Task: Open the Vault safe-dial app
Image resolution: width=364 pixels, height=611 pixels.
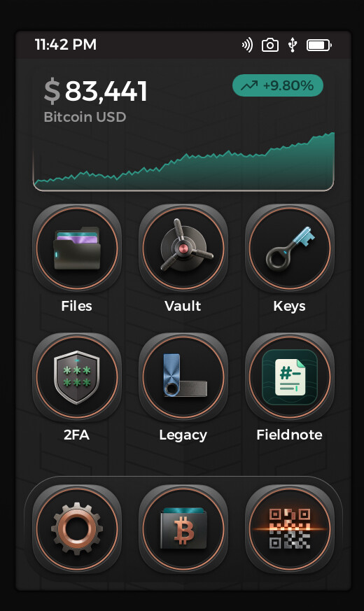Action: [x=183, y=248]
